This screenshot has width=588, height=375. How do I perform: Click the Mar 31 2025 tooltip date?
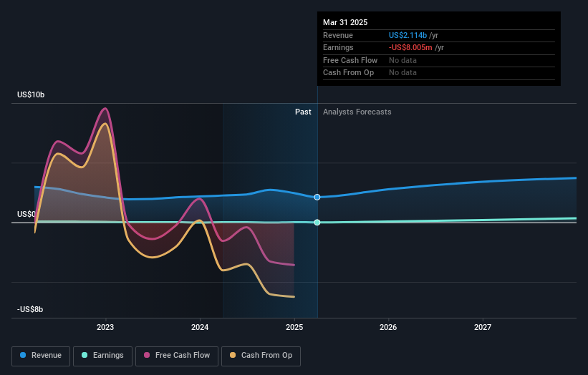coord(345,22)
